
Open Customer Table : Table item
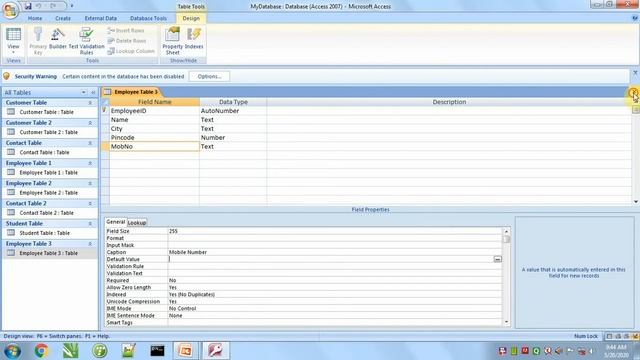[x=50, y=112]
